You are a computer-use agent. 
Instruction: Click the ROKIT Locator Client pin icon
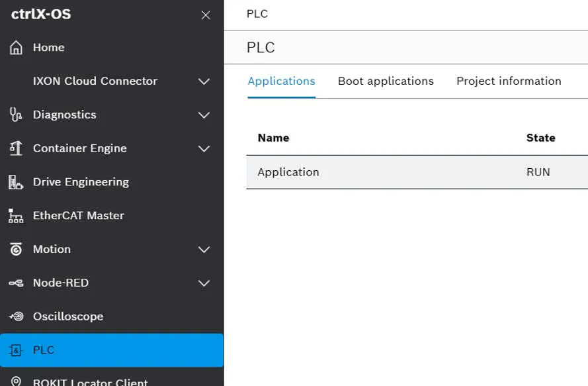click(16, 381)
